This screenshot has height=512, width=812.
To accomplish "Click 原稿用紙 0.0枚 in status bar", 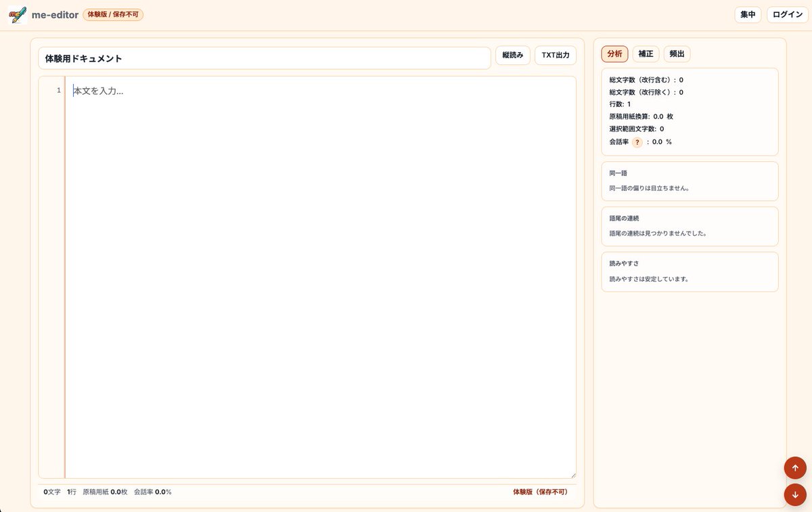I will click(105, 492).
